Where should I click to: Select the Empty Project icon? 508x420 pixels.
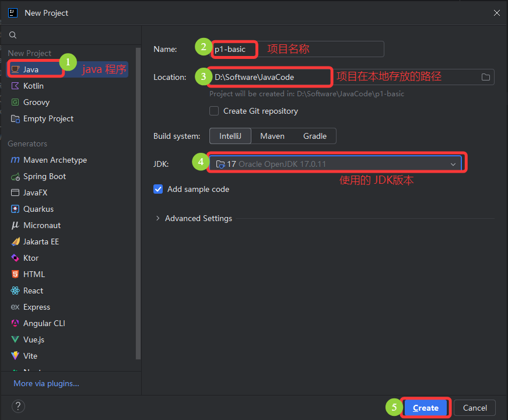(x=15, y=118)
